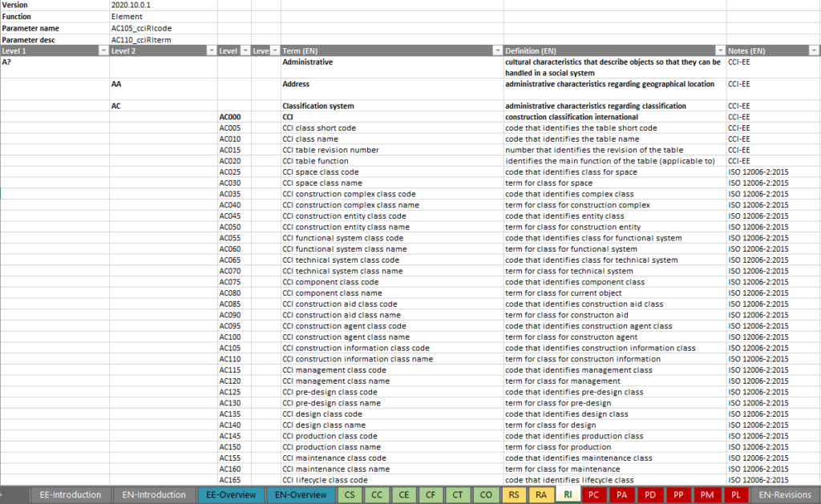Click 'term for class for technical system' cell

click(615, 271)
